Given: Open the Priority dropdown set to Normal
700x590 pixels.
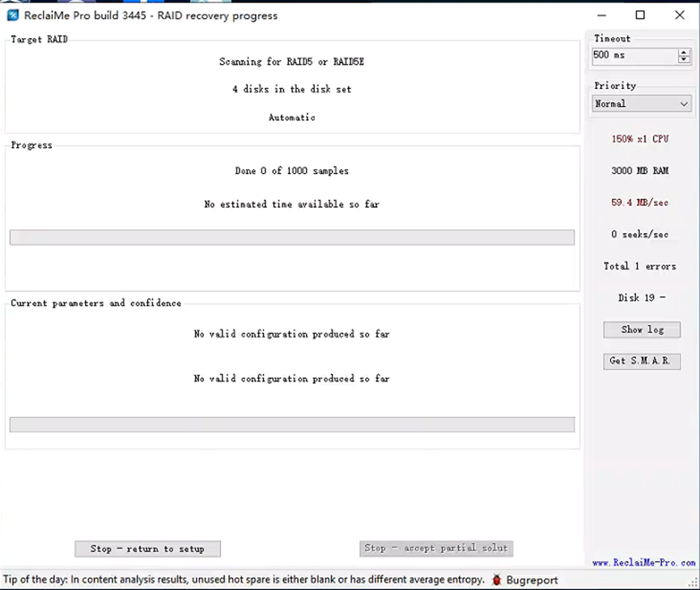Looking at the screenshot, I should 642,104.
